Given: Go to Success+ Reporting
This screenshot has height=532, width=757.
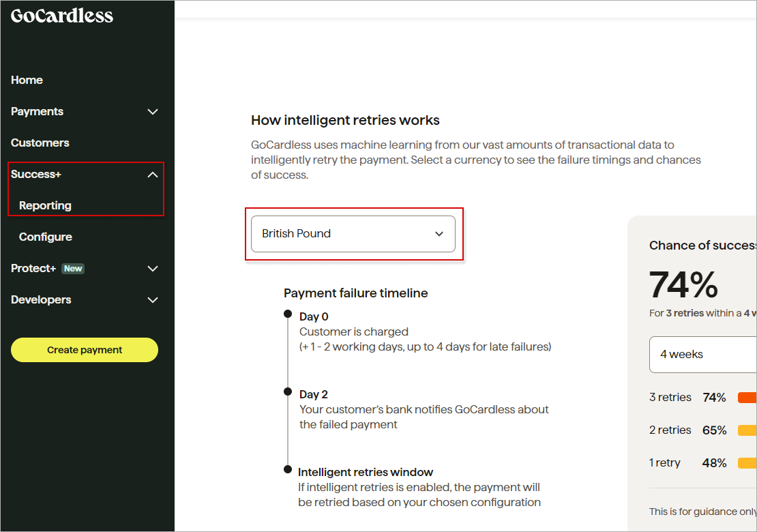Looking at the screenshot, I should (x=45, y=205).
